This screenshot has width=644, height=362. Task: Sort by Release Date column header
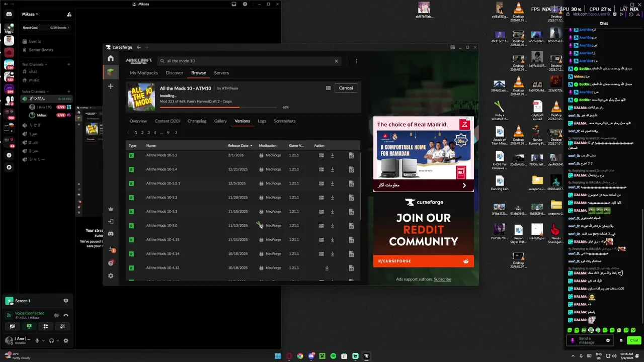pos(240,146)
